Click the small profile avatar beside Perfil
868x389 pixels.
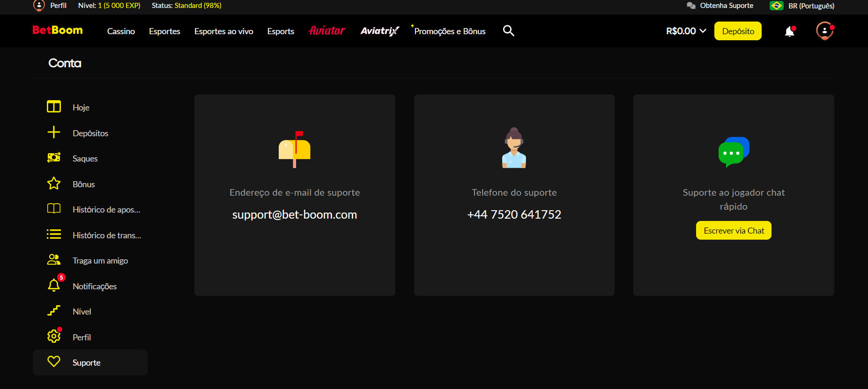click(39, 6)
